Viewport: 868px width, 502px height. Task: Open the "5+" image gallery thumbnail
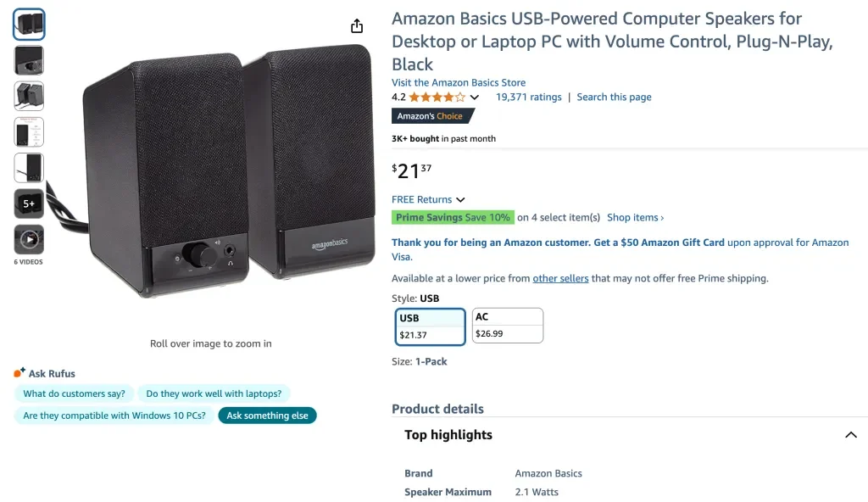click(28, 204)
